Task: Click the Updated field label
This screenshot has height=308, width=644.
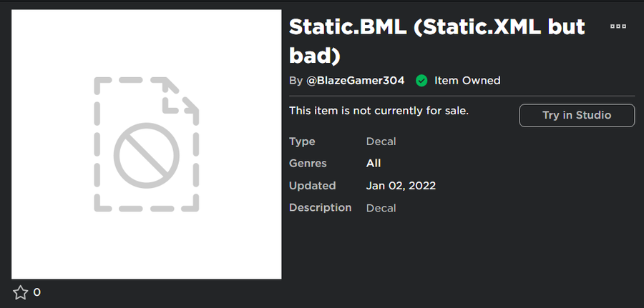Action: (312, 186)
